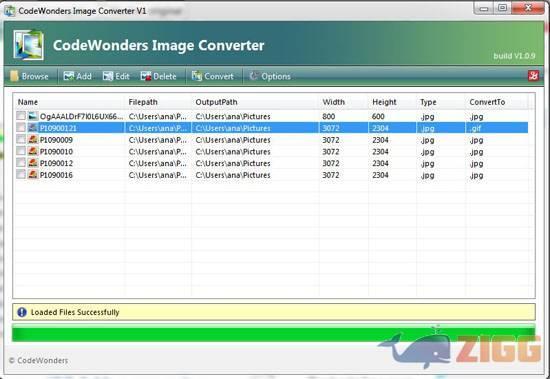The height and width of the screenshot is (379, 550).
Task: Select file name P10900121
Action: pos(58,128)
